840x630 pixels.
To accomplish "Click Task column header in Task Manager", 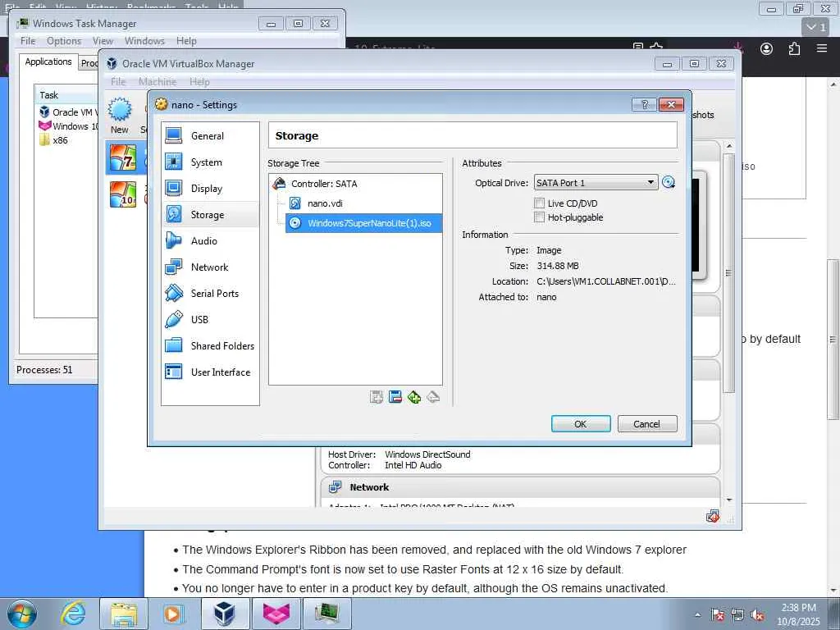I will (x=67, y=95).
